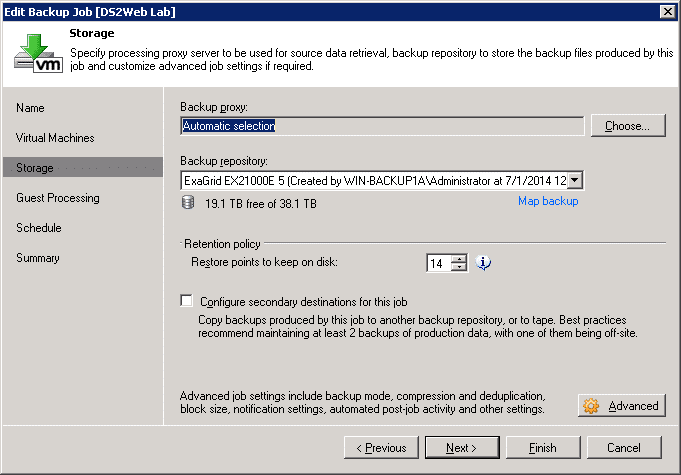Enable configure secondary destinations checkbox
681x475 pixels.
point(186,301)
